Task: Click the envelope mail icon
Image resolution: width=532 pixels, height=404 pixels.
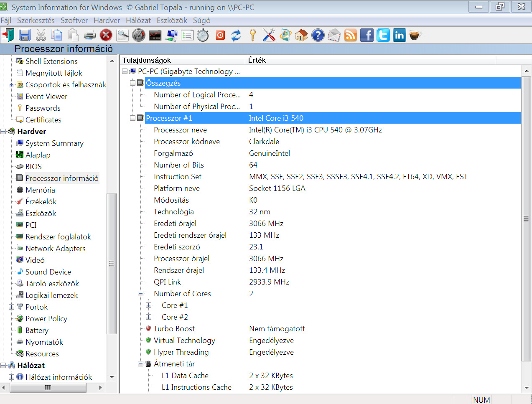Action: [x=334, y=36]
